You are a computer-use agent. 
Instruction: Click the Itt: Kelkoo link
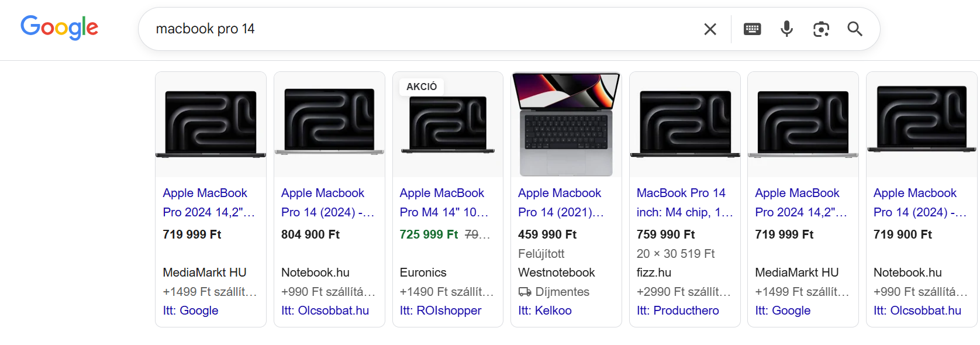tap(544, 310)
